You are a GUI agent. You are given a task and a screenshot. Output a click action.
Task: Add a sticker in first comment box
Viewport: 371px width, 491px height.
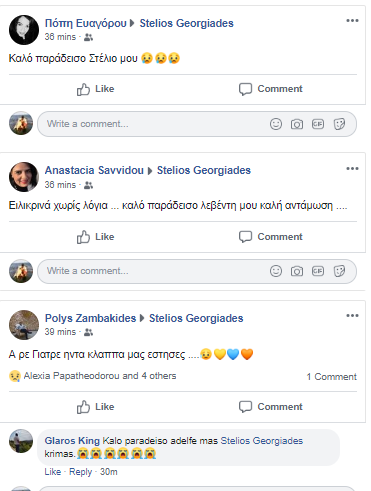[339, 124]
